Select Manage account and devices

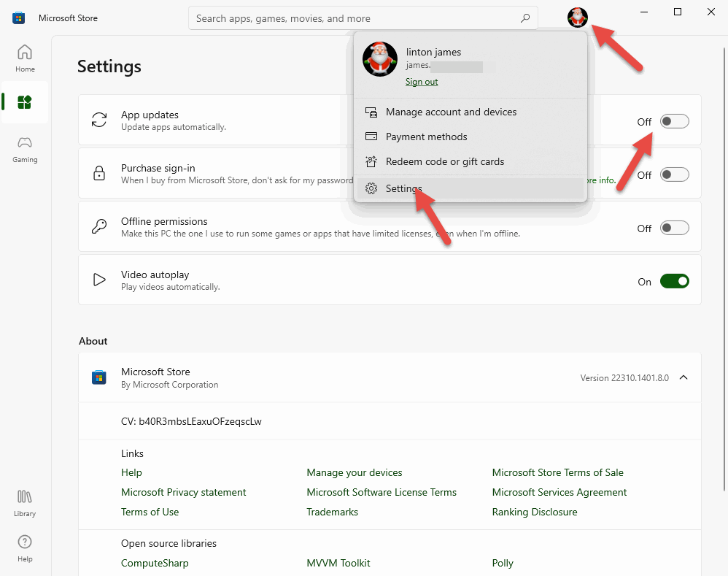coord(471,112)
